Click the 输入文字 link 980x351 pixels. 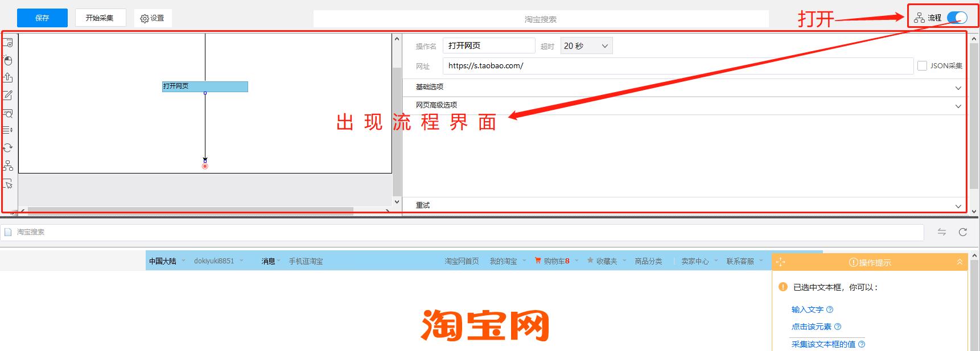pos(808,309)
